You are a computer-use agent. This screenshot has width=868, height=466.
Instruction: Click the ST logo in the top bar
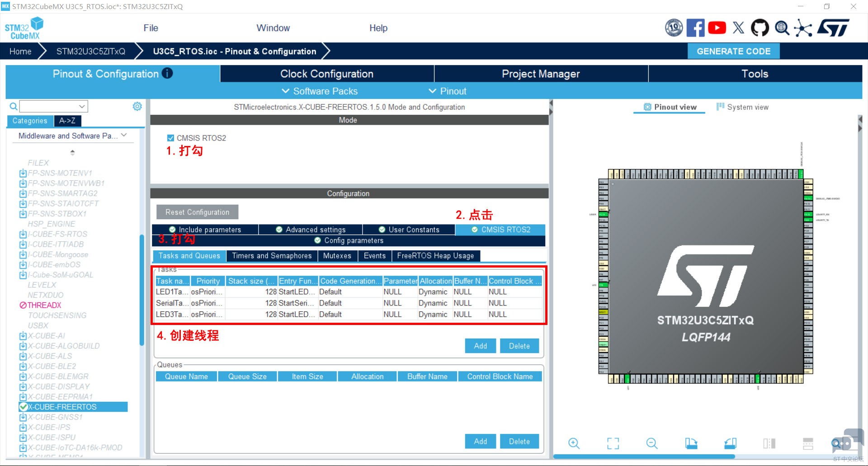coord(833,28)
